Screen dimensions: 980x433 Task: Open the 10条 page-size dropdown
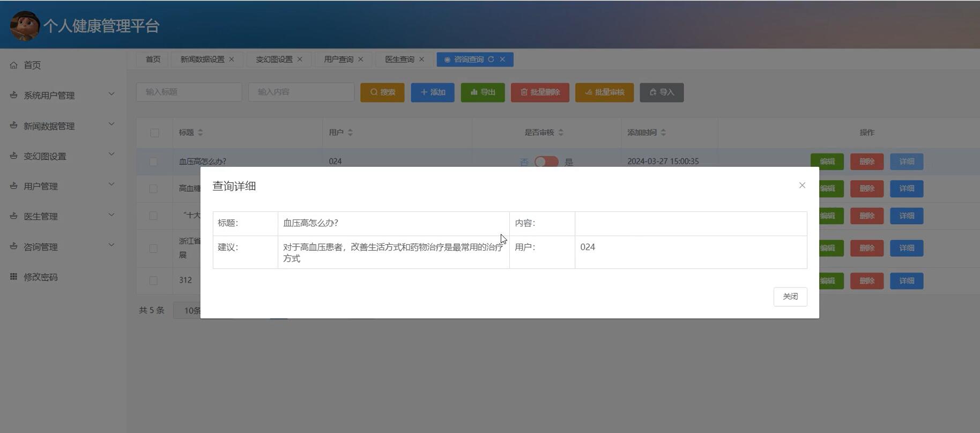click(187, 310)
